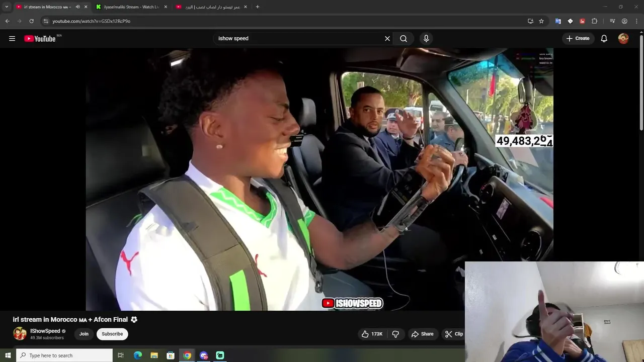The width and height of the screenshot is (644, 362).
Task: Clip the video
Action: (454, 334)
